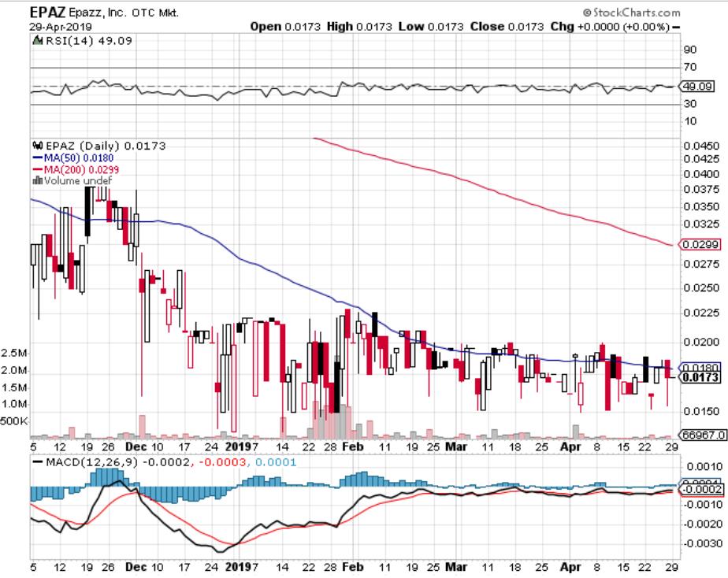728x578 pixels.
Task: Click the 49.09 RSI value tag on right axis
Action: click(x=698, y=87)
